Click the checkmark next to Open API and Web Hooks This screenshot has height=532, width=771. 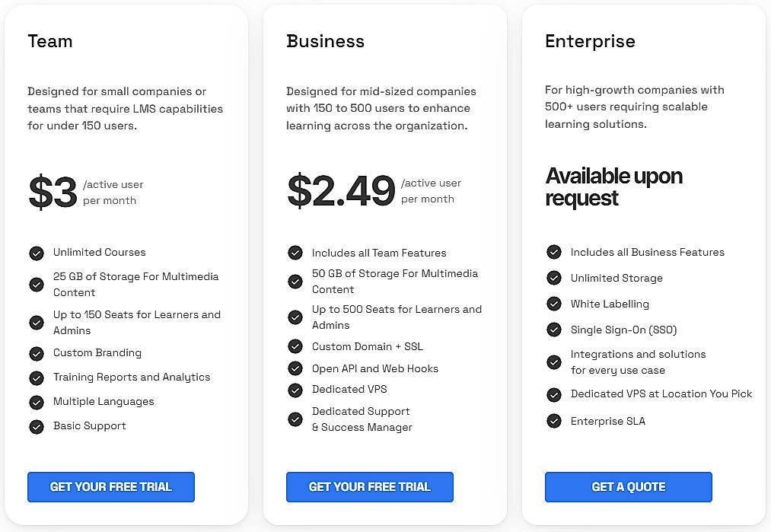pos(295,368)
